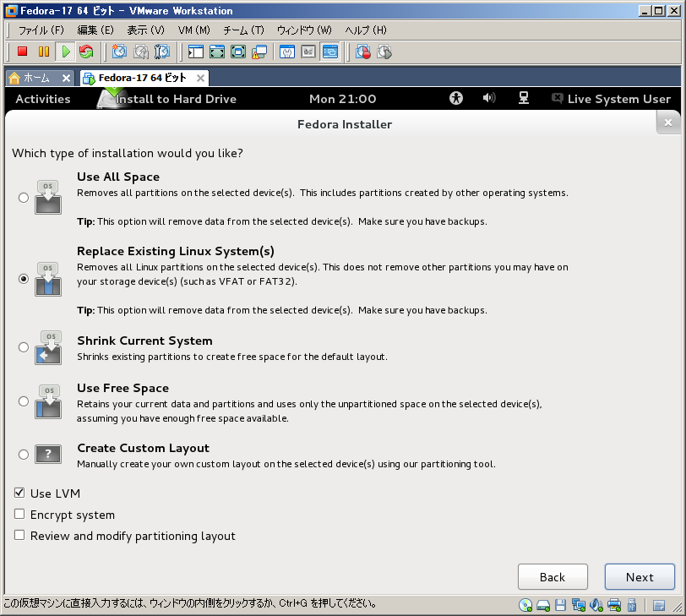Uncheck the Use LVM checkbox
Viewport: 686px width, 616px height.
pyautogui.click(x=19, y=493)
